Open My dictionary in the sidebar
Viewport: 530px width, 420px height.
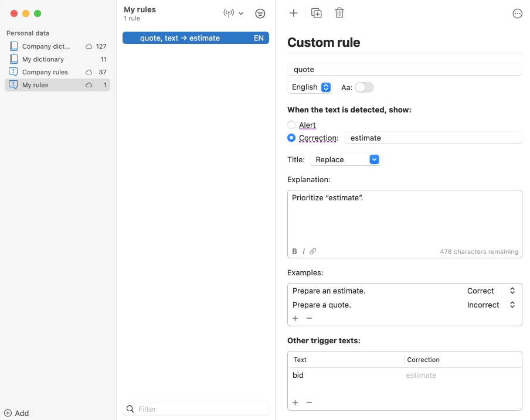43,59
